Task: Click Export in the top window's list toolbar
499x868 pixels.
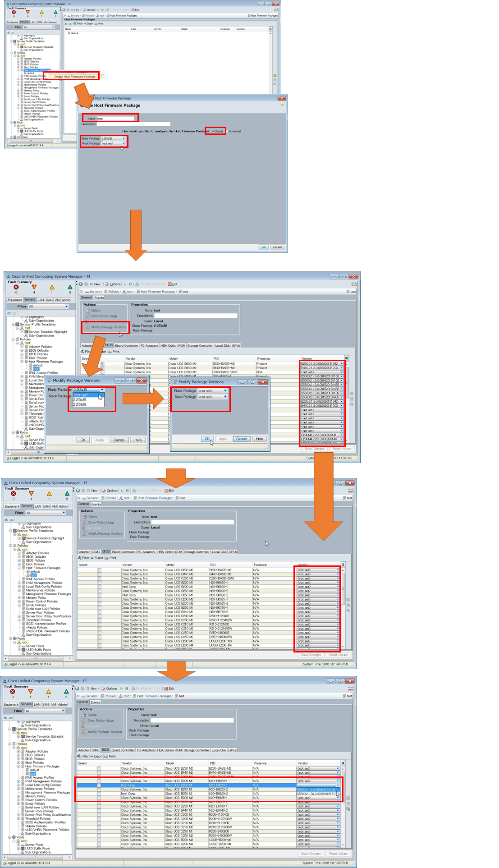Action: point(89,24)
